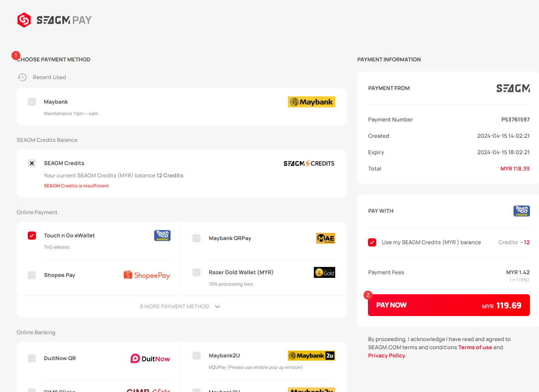Click the Maybank QRPay label
Image resolution: width=539 pixels, height=392 pixels.
[x=230, y=238]
